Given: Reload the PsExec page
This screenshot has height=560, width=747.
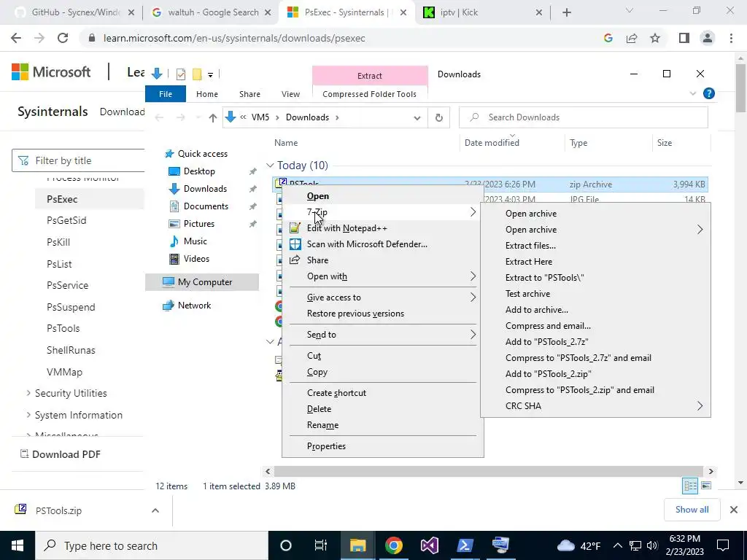Looking at the screenshot, I should [x=63, y=38].
